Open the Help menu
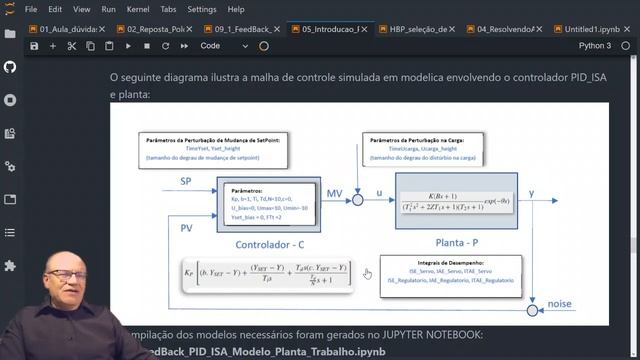 point(236,9)
